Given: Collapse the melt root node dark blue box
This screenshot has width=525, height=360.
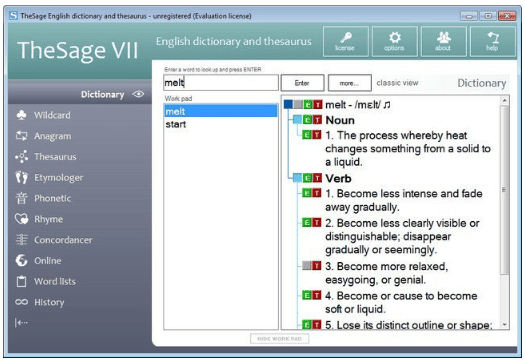Looking at the screenshot, I should 288,104.
